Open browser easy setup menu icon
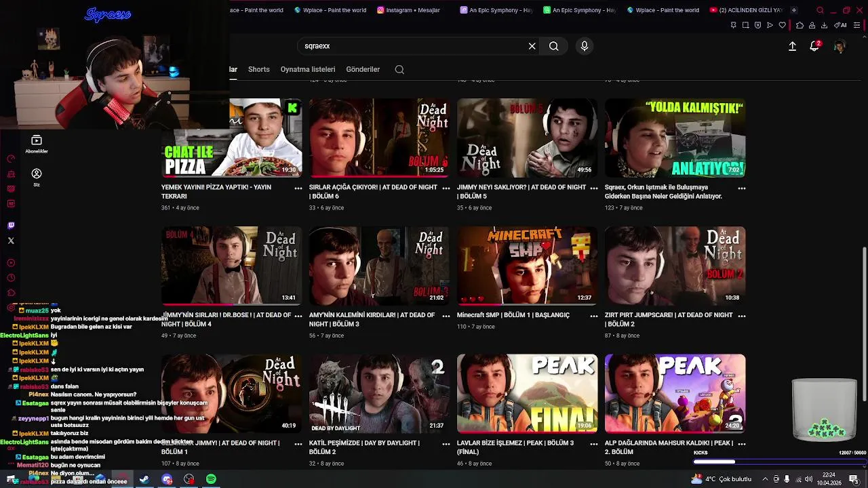Image resolution: width=868 pixels, height=488 pixels. 858,25
